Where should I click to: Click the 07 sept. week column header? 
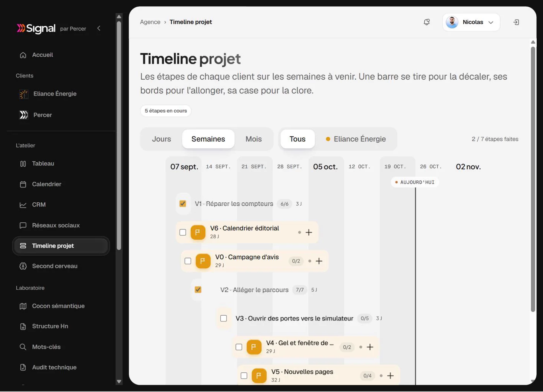point(184,167)
